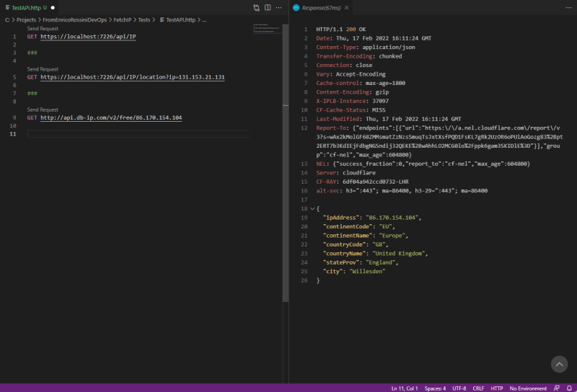Select the Projects breadcrumb item
This screenshot has width=577, height=392.
click(26, 20)
